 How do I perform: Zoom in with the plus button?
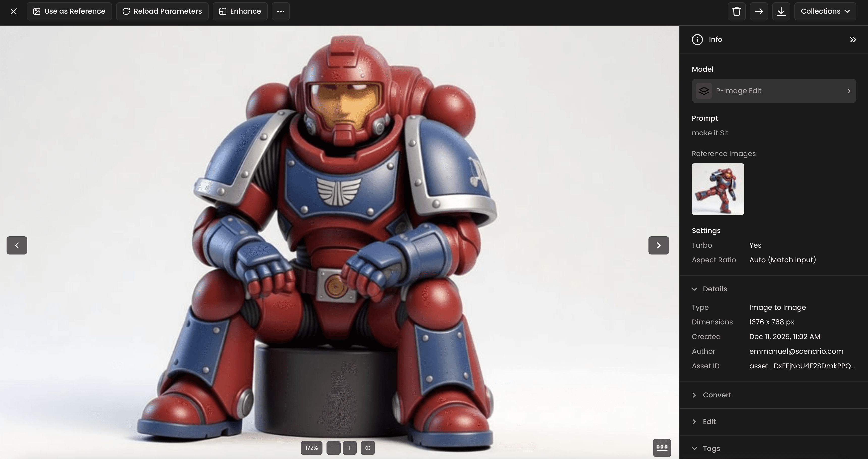click(x=349, y=448)
